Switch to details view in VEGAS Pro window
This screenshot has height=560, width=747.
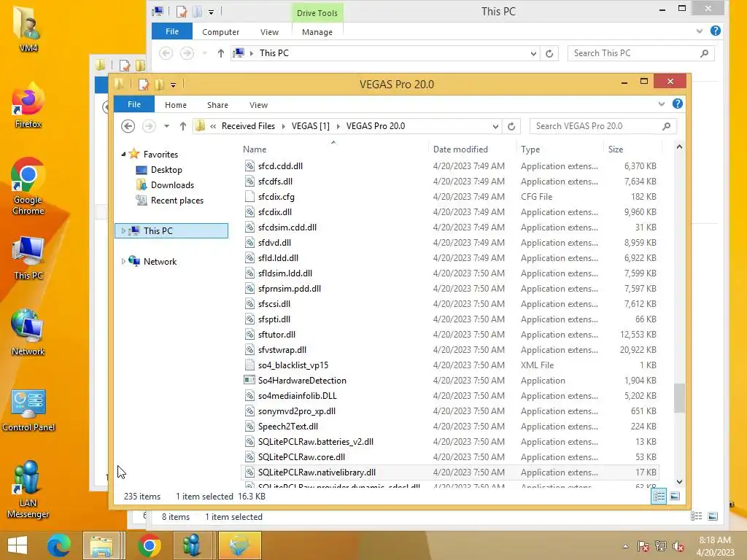click(659, 497)
